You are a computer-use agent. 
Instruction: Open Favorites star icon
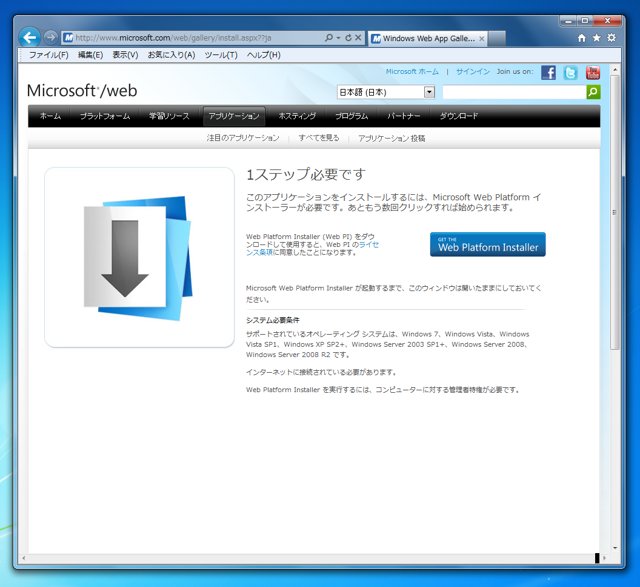coord(596,38)
